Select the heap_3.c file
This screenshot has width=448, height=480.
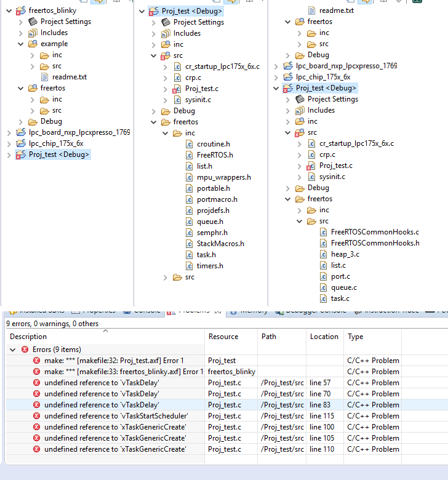tap(345, 254)
